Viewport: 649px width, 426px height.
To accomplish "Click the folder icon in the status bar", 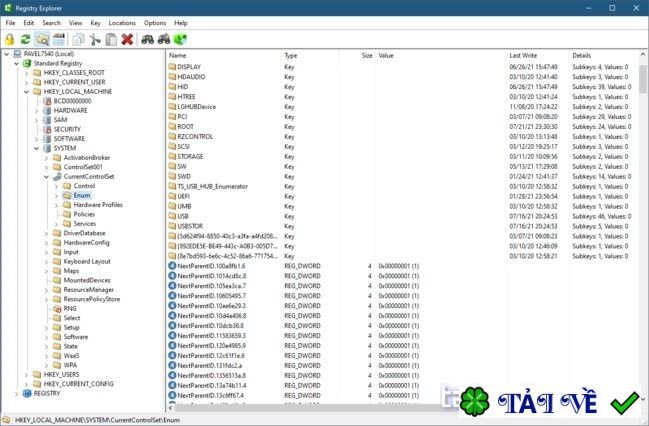I will [6, 420].
